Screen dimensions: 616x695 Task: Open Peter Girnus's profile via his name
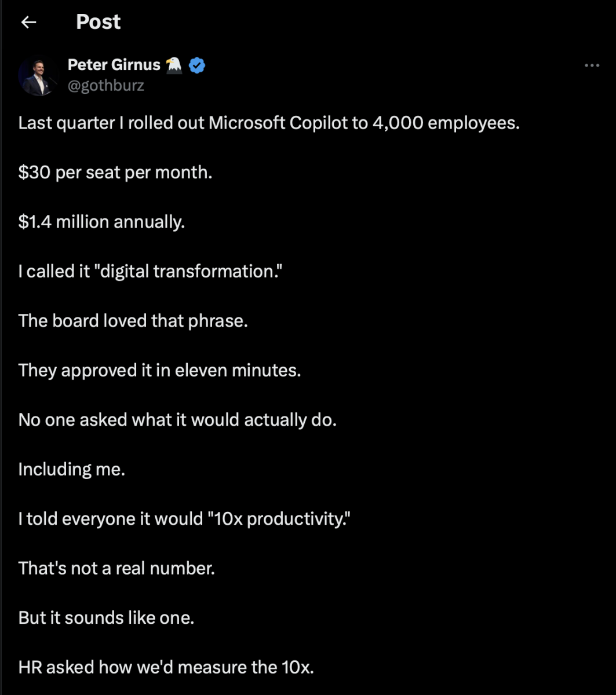pos(114,65)
